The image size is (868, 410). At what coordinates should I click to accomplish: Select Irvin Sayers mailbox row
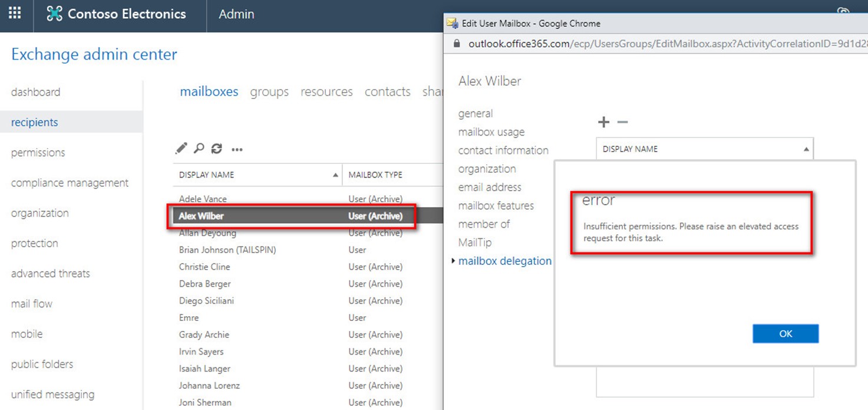click(x=307, y=352)
